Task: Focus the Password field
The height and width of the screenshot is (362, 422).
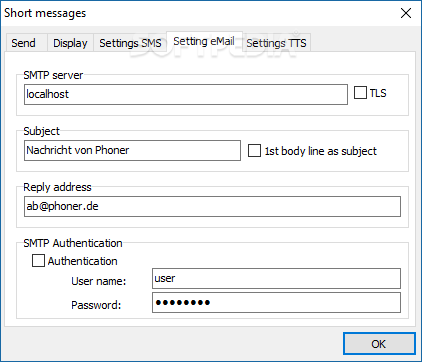Action: pos(276,303)
